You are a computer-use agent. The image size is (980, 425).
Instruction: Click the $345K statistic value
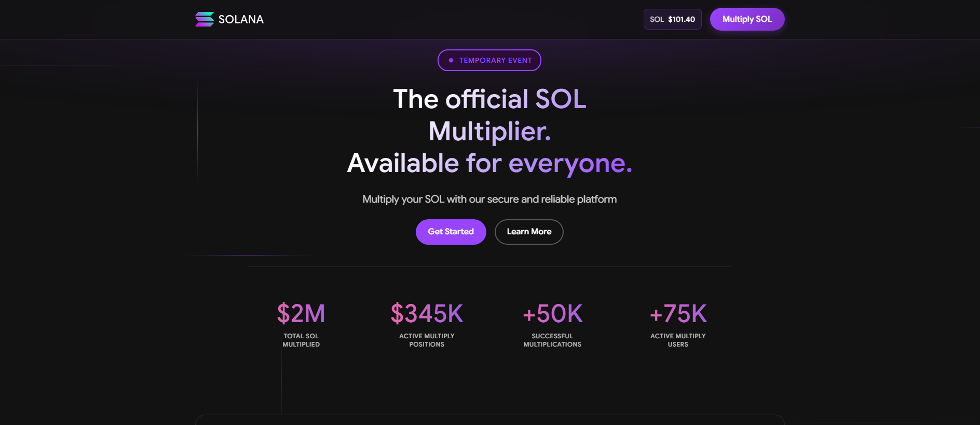tap(427, 313)
